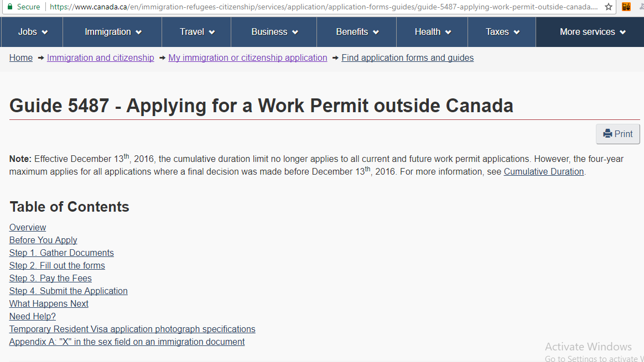The height and width of the screenshot is (362, 644).
Task: Bookmark this page with the star icon
Action: point(609,7)
